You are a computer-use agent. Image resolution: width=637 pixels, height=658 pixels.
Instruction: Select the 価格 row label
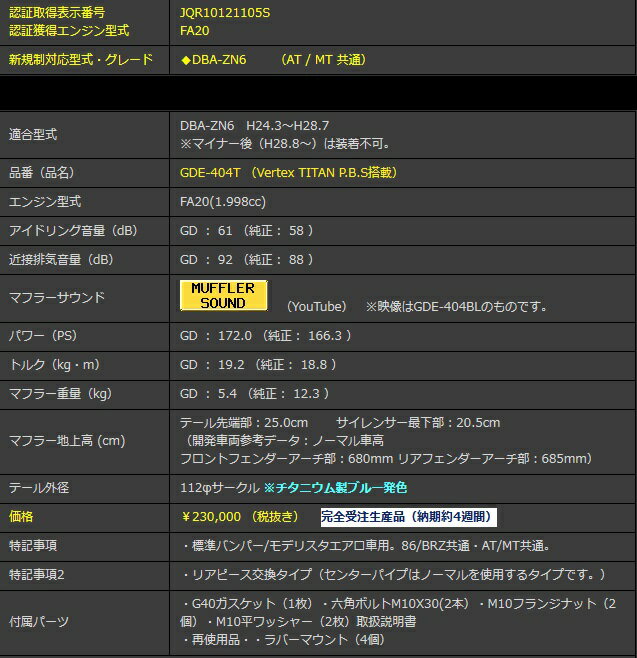23,517
